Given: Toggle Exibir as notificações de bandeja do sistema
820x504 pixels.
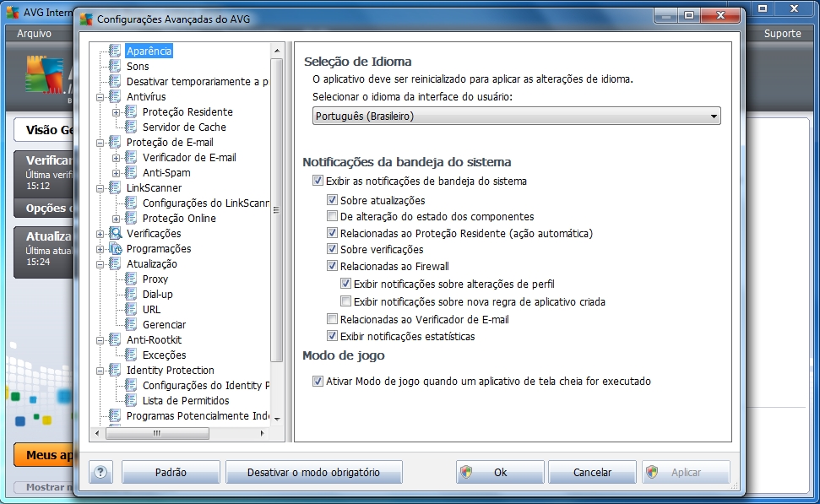Looking at the screenshot, I should tap(318, 181).
